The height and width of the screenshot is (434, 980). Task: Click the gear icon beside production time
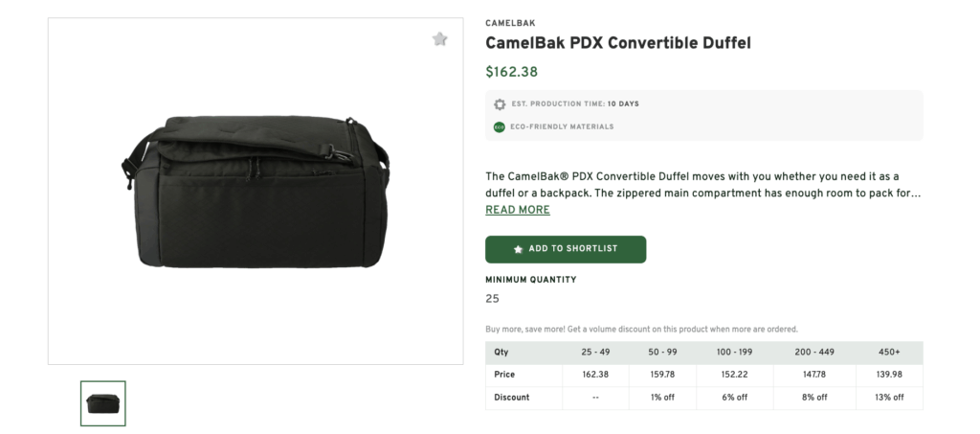[500, 103]
